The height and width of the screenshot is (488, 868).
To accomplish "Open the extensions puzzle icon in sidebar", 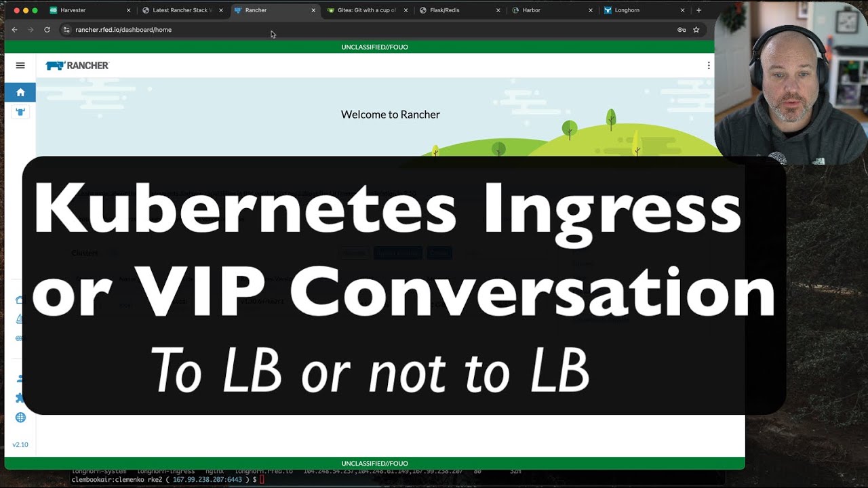I will [x=20, y=398].
